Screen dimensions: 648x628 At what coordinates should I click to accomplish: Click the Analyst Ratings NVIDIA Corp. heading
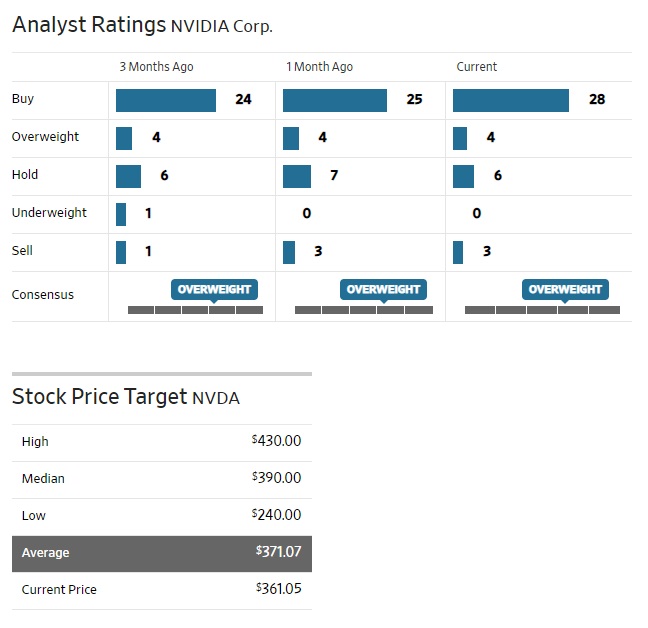[x=142, y=25]
